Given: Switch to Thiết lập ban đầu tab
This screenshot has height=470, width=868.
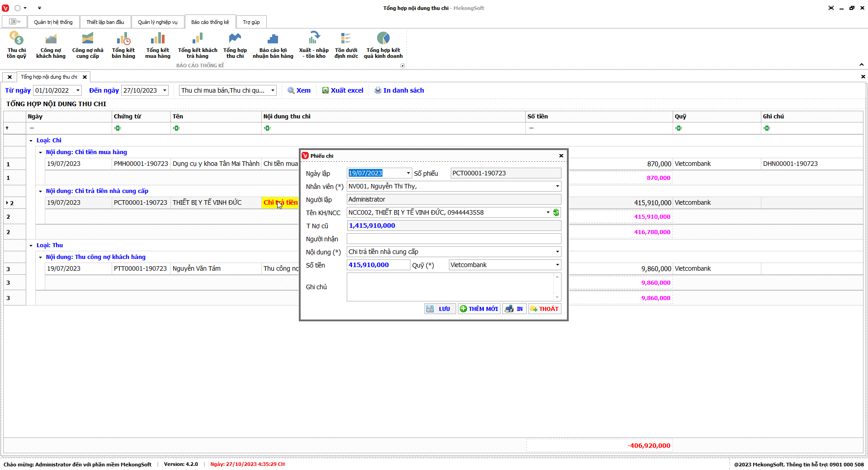Looking at the screenshot, I should [x=105, y=22].
